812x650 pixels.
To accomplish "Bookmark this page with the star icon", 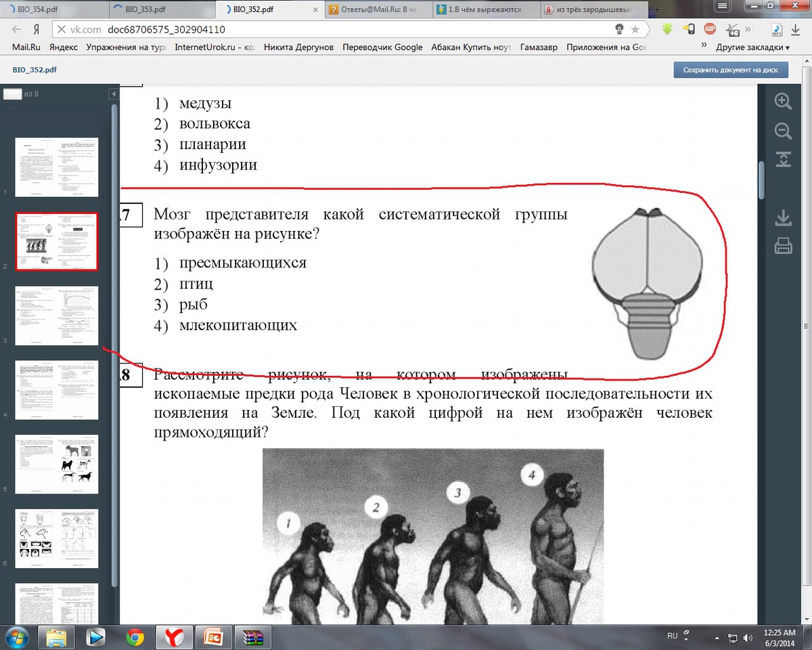I will (x=635, y=30).
